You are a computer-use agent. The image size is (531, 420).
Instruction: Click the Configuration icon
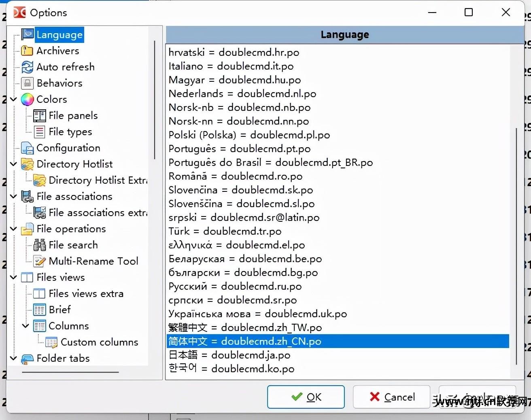pyautogui.click(x=27, y=148)
